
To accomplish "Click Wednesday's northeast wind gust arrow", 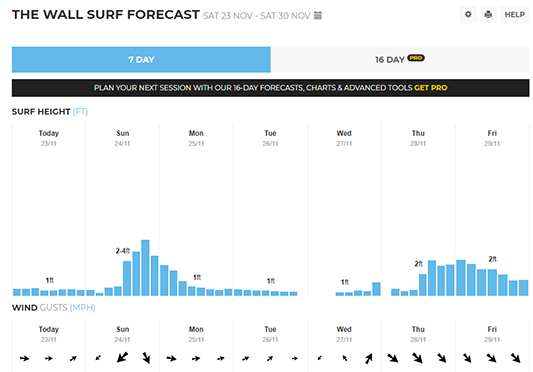I will 368,358.
